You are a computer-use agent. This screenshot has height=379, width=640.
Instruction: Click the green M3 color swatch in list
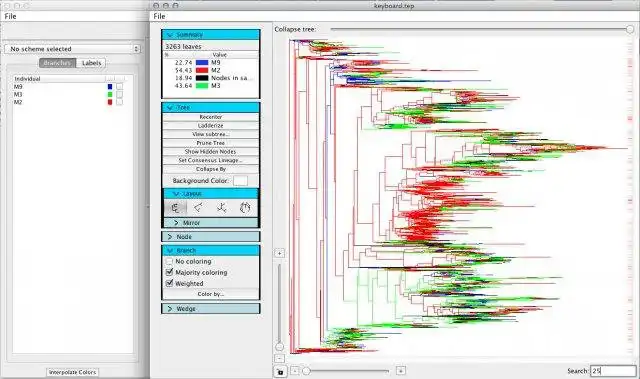point(110,94)
